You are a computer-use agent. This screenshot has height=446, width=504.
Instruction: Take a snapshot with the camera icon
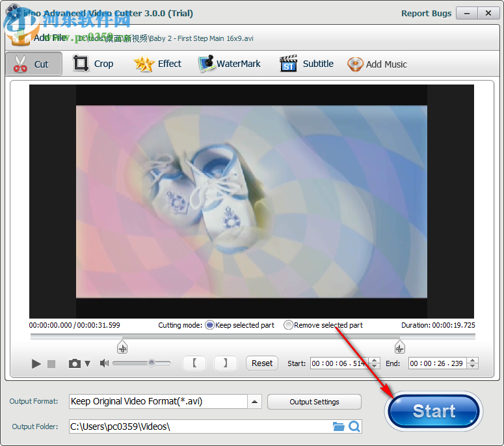(75, 363)
